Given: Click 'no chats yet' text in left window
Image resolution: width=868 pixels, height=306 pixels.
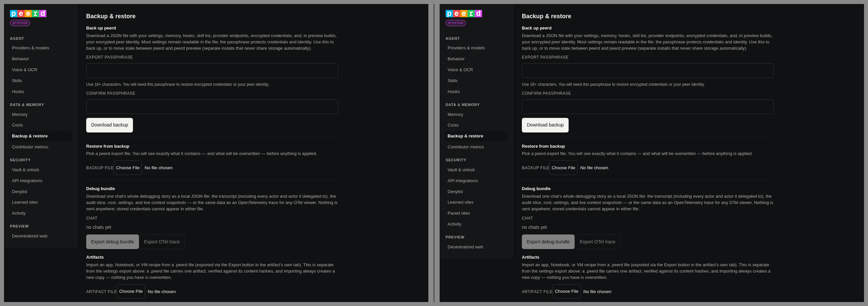Looking at the screenshot, I should 99,228.
